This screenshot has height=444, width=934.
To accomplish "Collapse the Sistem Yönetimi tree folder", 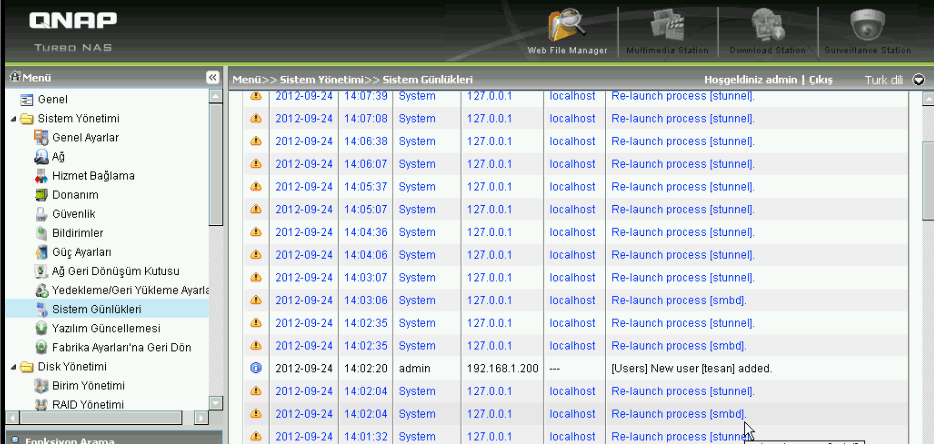I will pos(14,119).
